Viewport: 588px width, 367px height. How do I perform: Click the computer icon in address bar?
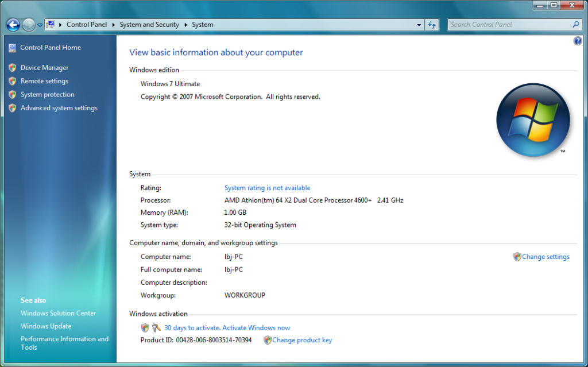point(51,24)
